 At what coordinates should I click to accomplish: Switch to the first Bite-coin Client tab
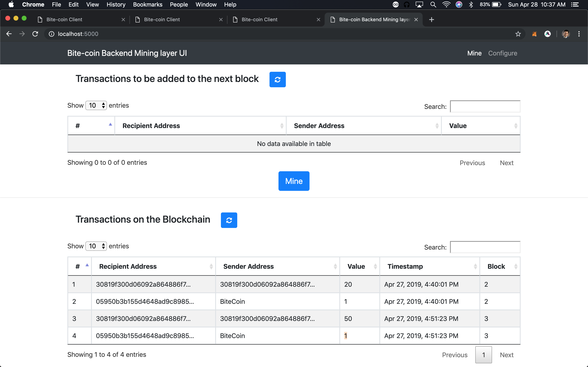coord(64,19)
